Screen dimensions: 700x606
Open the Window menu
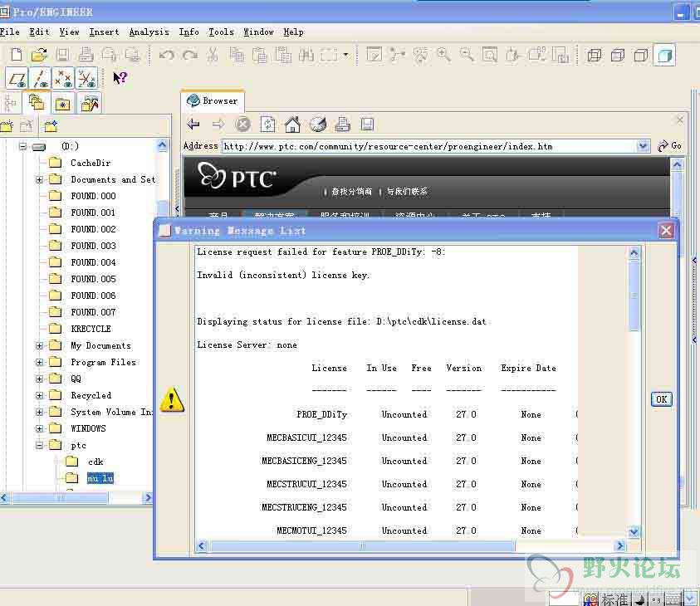(258, 32)
